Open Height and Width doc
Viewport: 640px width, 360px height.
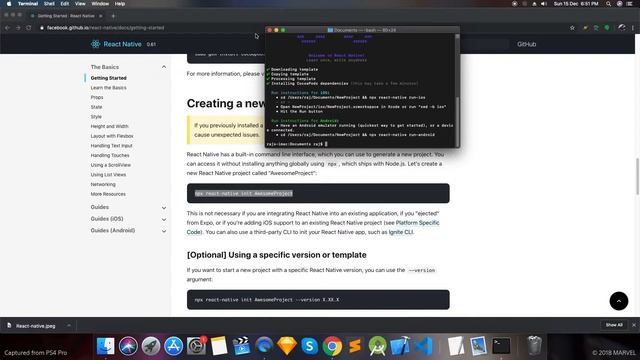(x=109, y=126)
